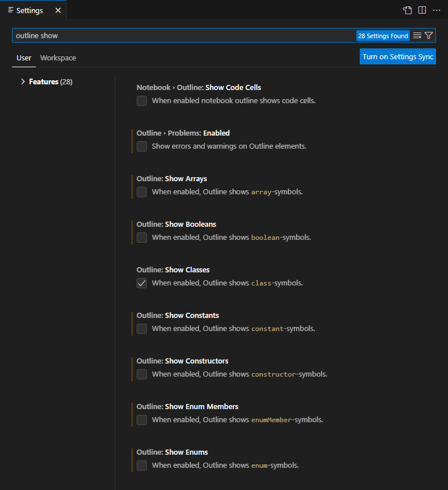Viewport: 448px width, 490px height.
Task: Enable the Show Booleans checkbox
Action: tap(141, 238)
